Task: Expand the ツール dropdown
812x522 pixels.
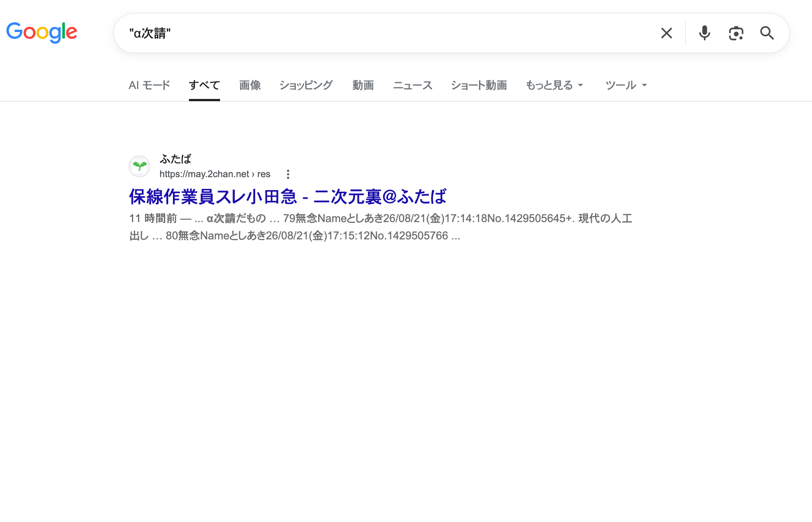Action: click(x=626, y=85)
